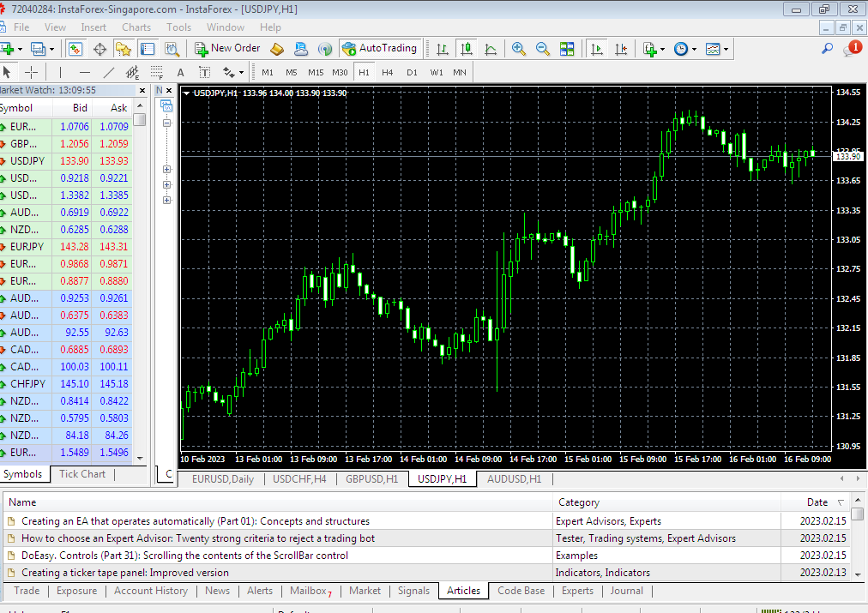Toggle the Navigator panel star-folder button
The width and height of the screenshot is (868, 613).
[123, 49]
